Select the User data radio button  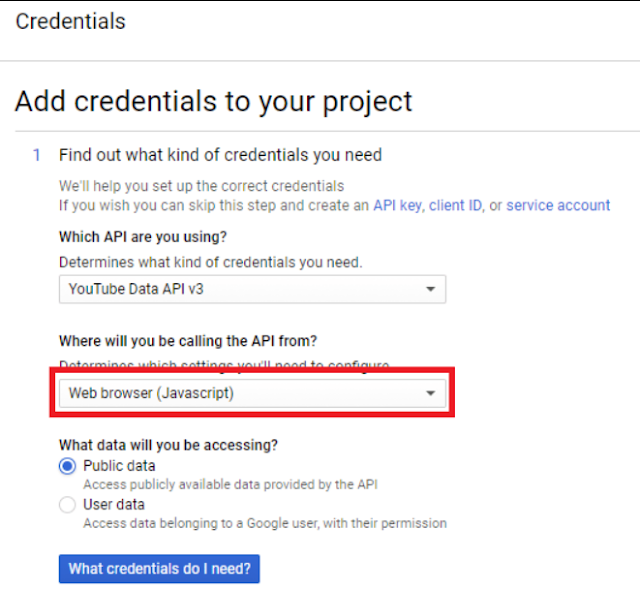tap(67, 504)
